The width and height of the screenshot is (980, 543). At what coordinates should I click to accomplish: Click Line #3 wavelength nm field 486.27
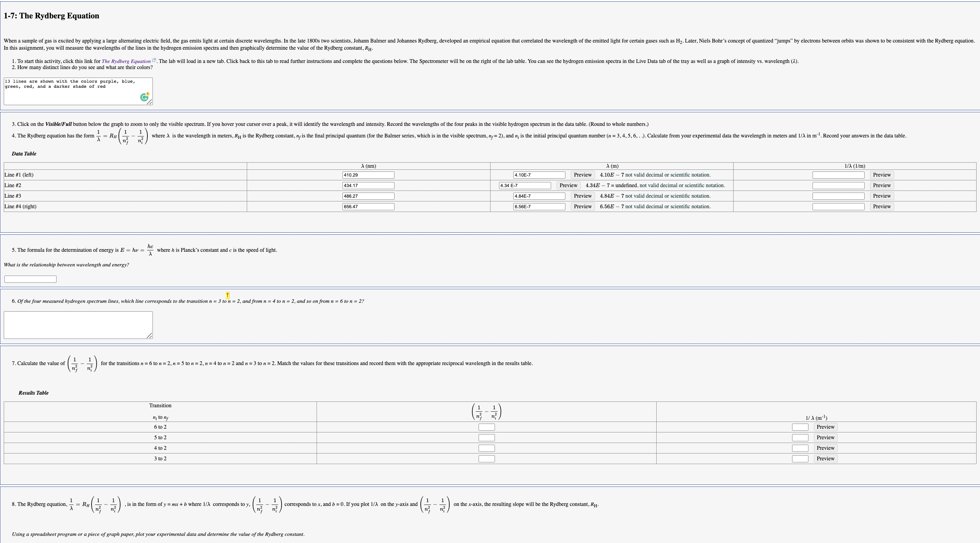click(368, 196)
